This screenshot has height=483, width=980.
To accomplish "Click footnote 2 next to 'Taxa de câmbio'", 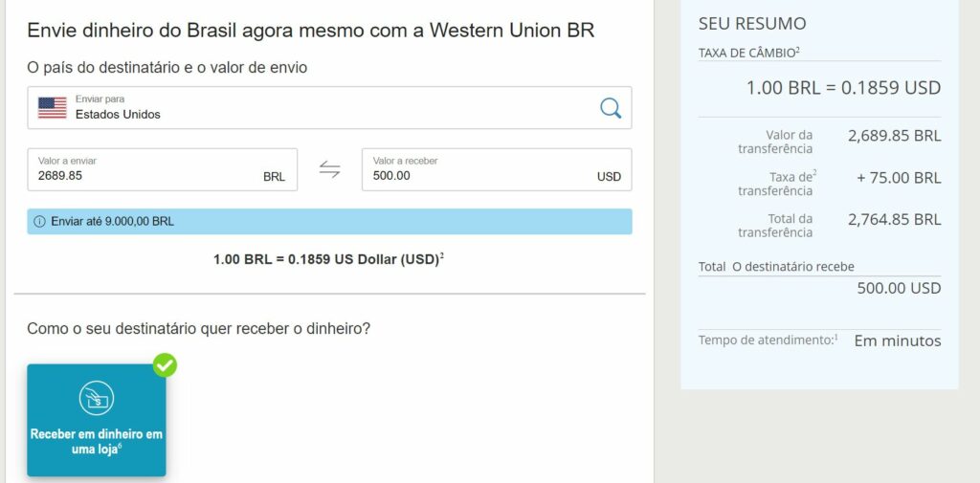I will (x=797, y=50).
